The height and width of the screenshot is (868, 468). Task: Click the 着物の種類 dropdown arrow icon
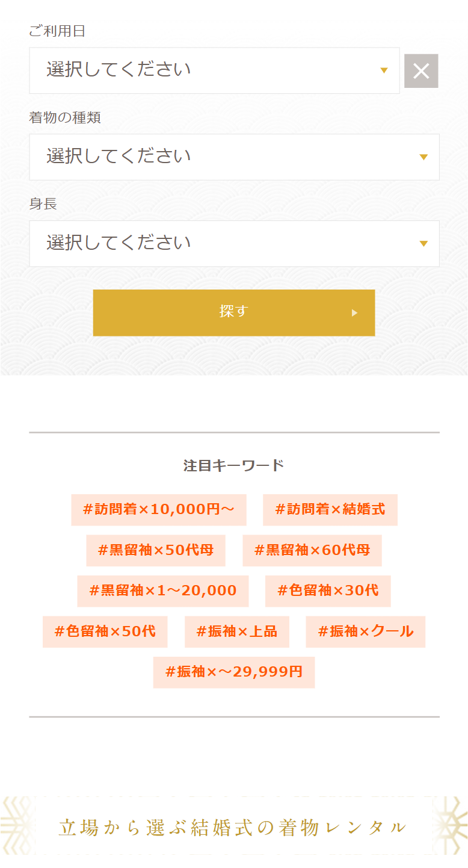pyautogui.click(x=423, y=157)
